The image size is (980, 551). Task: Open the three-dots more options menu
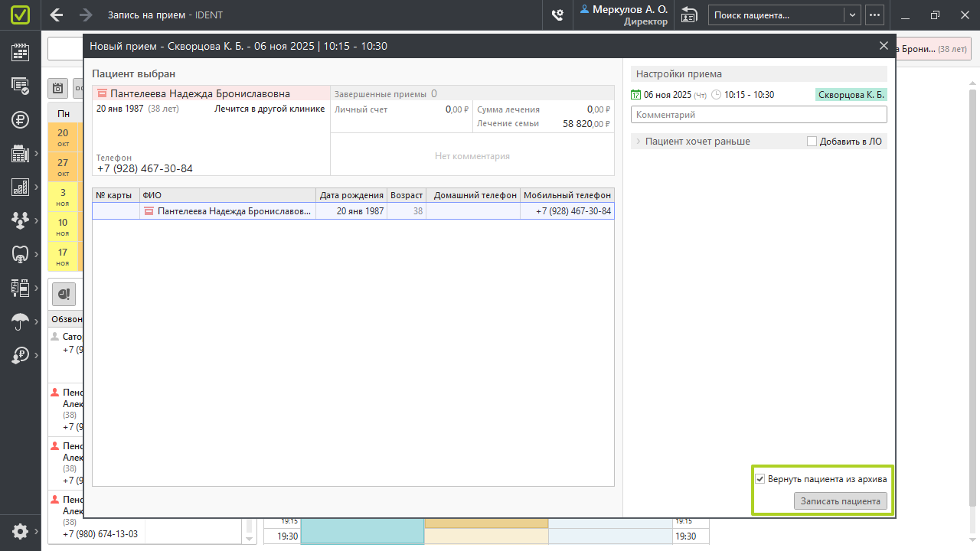pos(874,15)
